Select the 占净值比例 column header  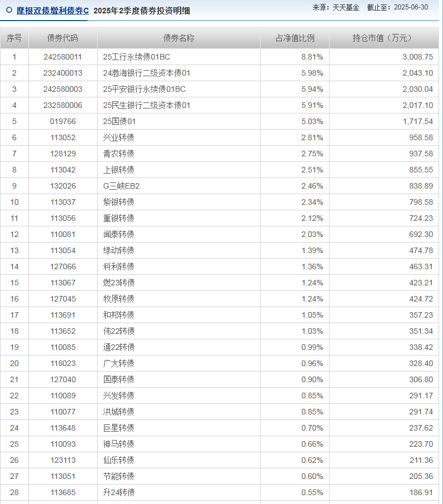coord(295,38)
